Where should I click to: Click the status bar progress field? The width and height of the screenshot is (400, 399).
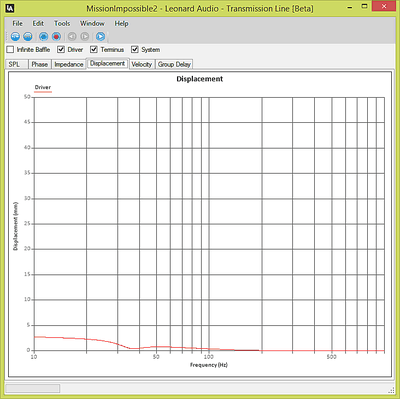click(33, 388)
